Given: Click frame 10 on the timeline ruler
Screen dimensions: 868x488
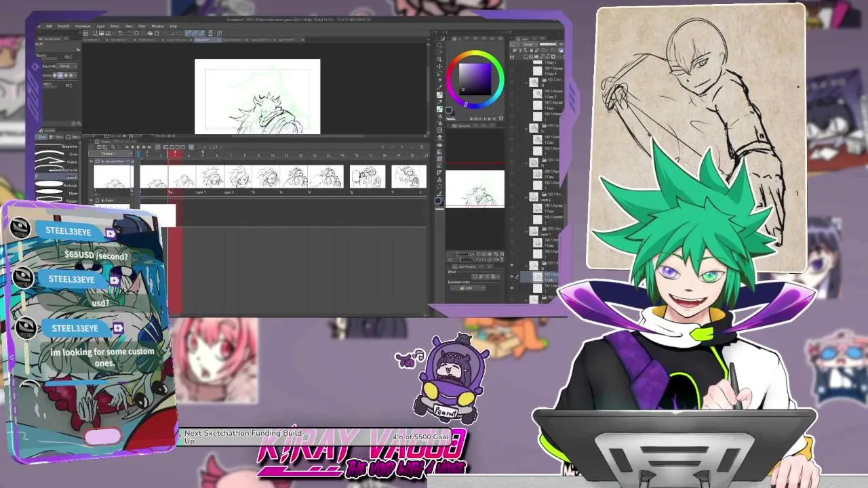Looking at the screenshot, I should (x=273, y=155).
